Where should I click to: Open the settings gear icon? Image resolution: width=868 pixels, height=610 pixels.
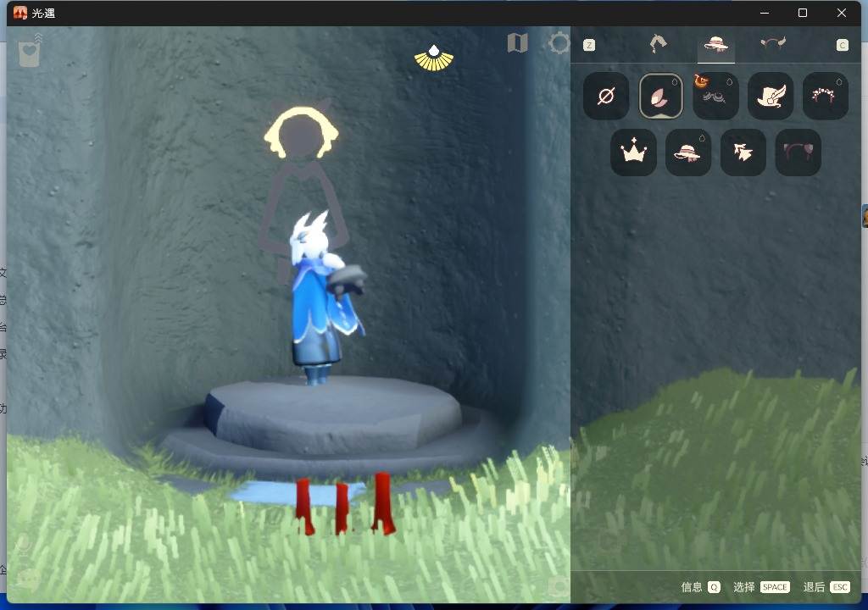(559, 43)
